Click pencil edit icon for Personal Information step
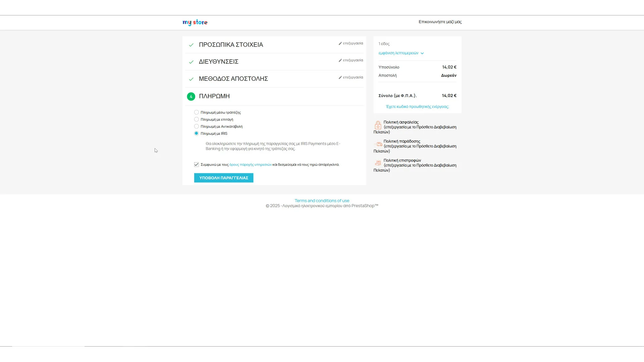Image resolution: width=644 pixels, height=362 pixels. click(x=340, y=44)
